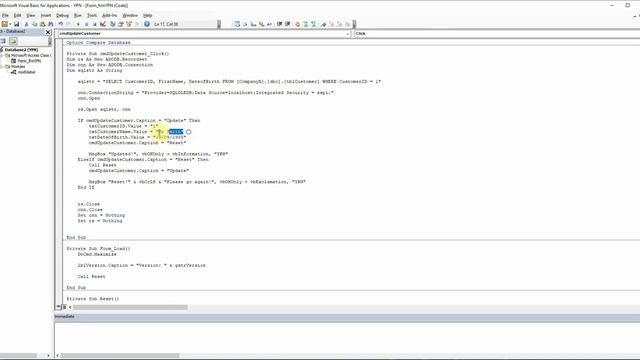The width and height of the screenshot is (640, 360).
Task: Click inside the Immediate window text area
Action: (x=347, y=337)
